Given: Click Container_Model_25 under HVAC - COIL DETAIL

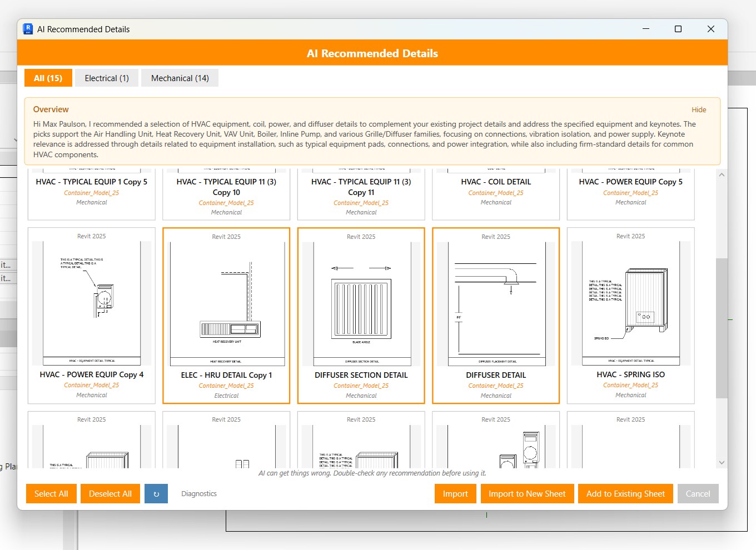Looking at the screenshot, I should 496,193.
